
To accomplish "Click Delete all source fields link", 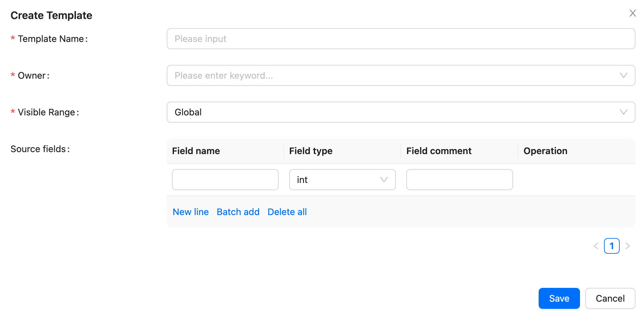I will tap(287, 212).
